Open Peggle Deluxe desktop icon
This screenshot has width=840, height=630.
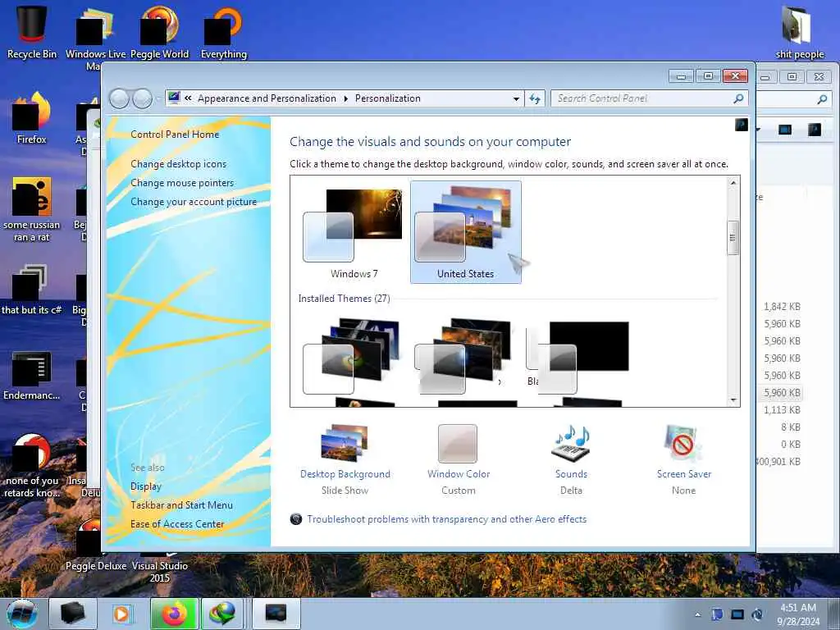95,544
